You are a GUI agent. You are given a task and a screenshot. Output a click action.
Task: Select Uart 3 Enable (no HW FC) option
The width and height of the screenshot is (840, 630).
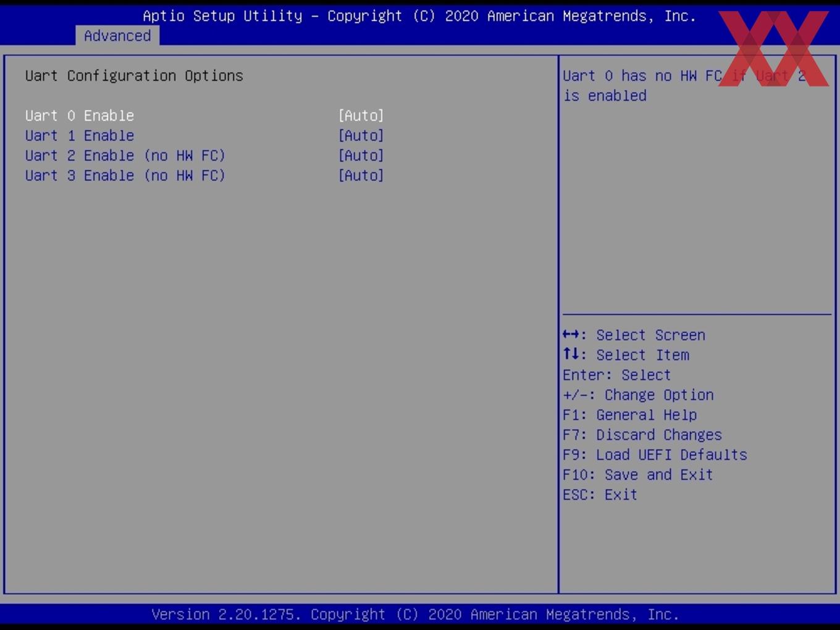[125, 175]
